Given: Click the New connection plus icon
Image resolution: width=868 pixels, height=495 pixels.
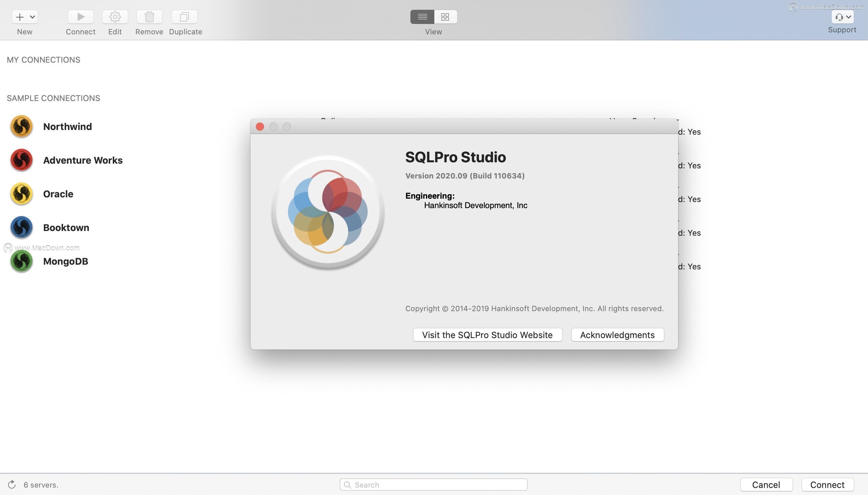Looking at the screenshot, I should [20, 16].
